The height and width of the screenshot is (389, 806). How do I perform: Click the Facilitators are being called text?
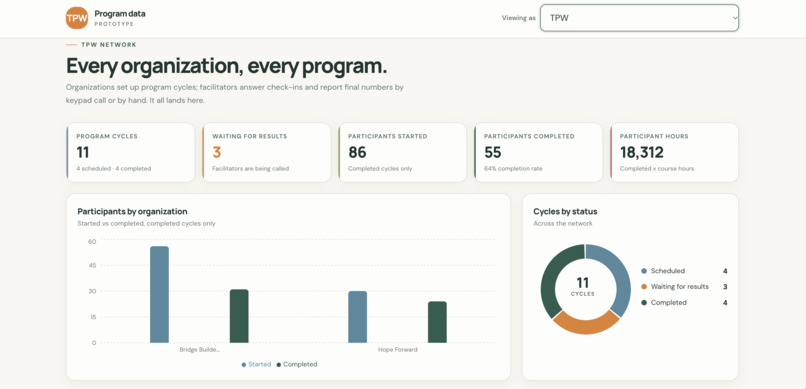250,169
